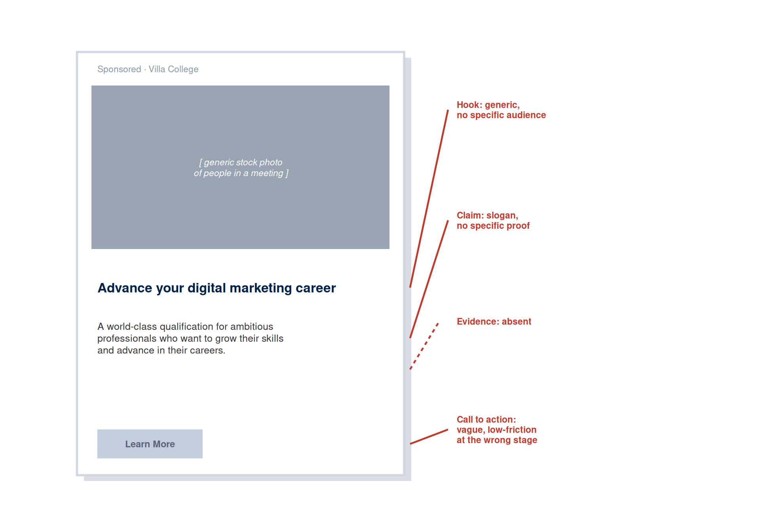Click the headline "Advance your digital marketing career"

[217, 288]
